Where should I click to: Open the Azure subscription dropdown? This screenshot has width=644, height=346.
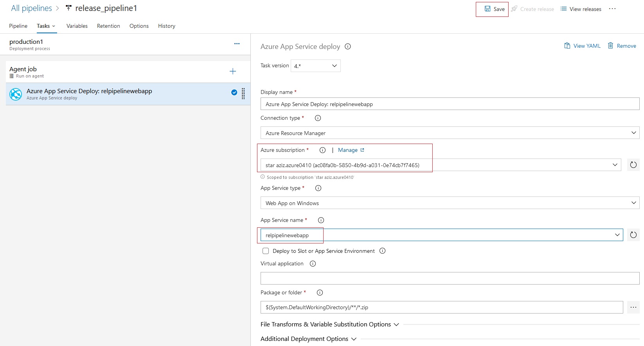(441, 165)
